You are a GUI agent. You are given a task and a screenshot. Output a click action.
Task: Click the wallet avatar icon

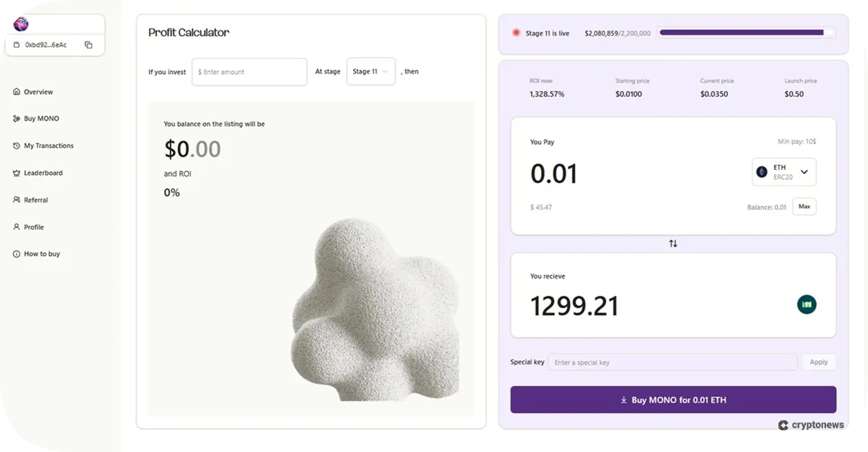click(20, 24)
